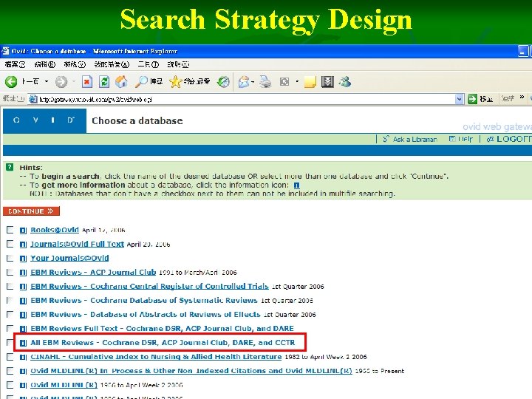Check the Your Journals@Ovid checkbox
Image resolution: width=532 pixels, height=399 pixels.
[10, 258]
